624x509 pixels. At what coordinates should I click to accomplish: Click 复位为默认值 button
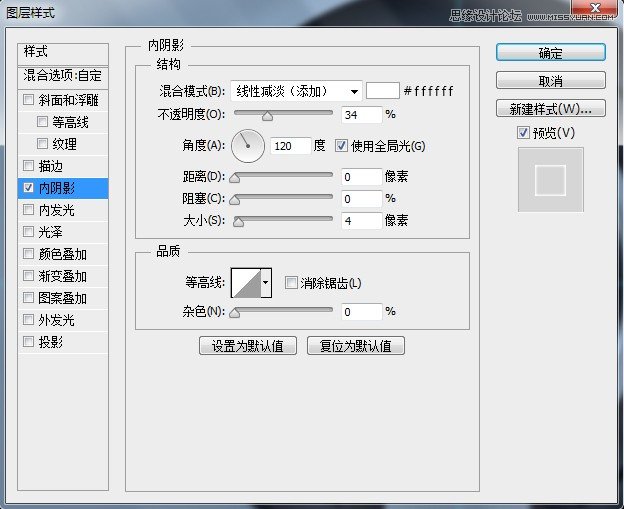click(x=356, y=345)
